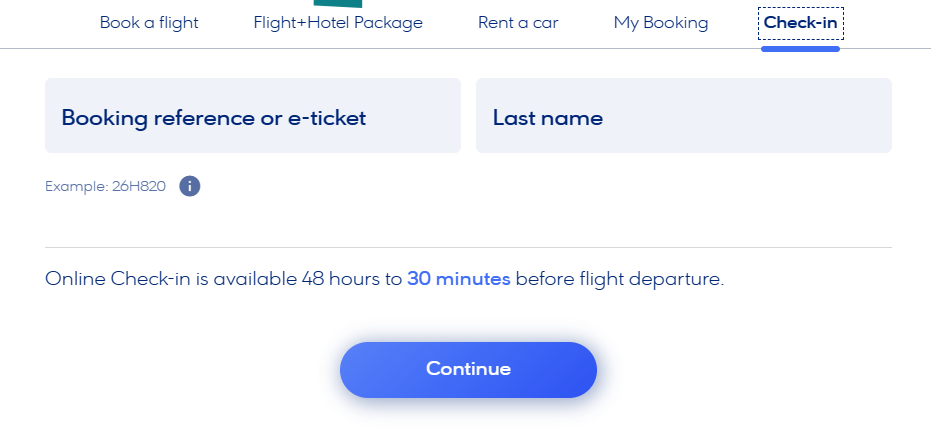This screenshot has height=445, width=931.
Task: Open the Book a flight tab
Action: (x=149, y=23)
